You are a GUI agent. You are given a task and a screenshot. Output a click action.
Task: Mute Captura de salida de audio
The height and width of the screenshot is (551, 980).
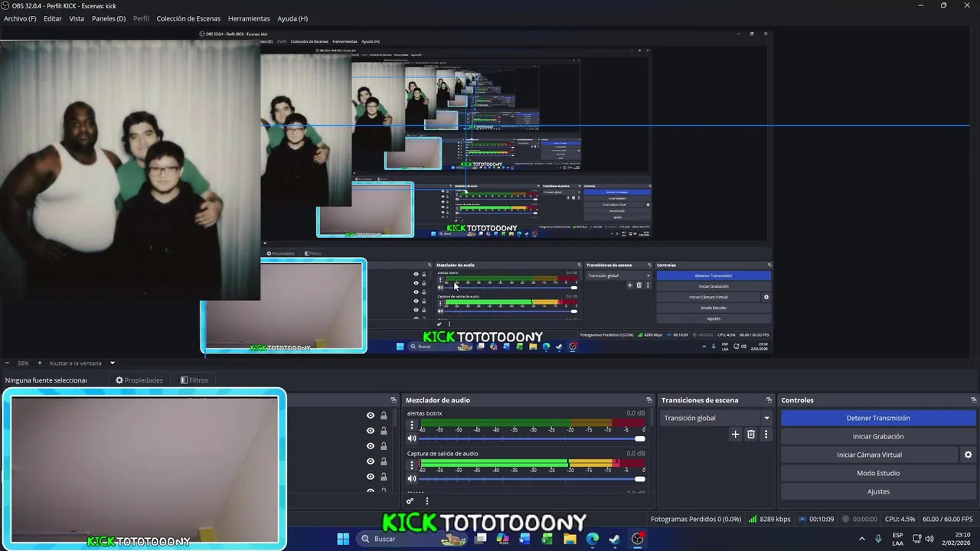[x=412, y=479]
